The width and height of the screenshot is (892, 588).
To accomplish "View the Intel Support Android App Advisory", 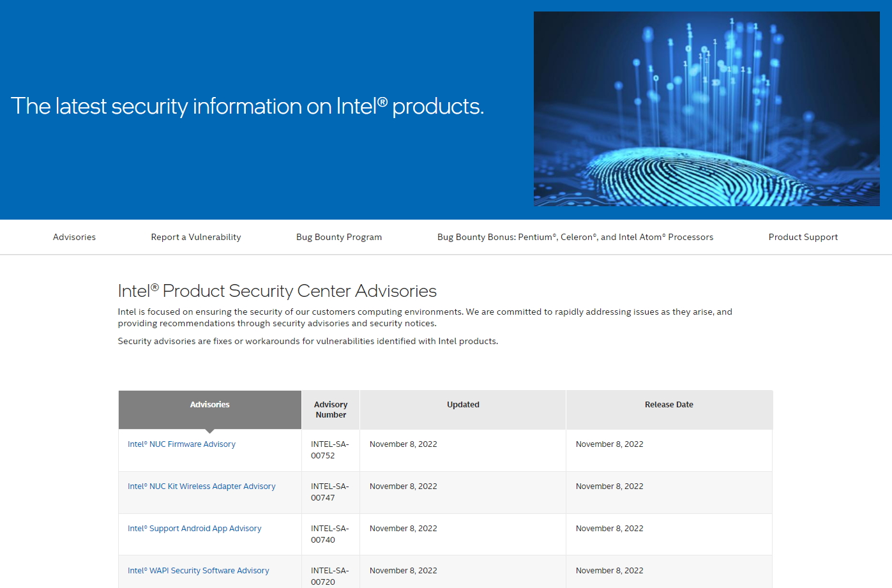I will (x=194, y=528).
